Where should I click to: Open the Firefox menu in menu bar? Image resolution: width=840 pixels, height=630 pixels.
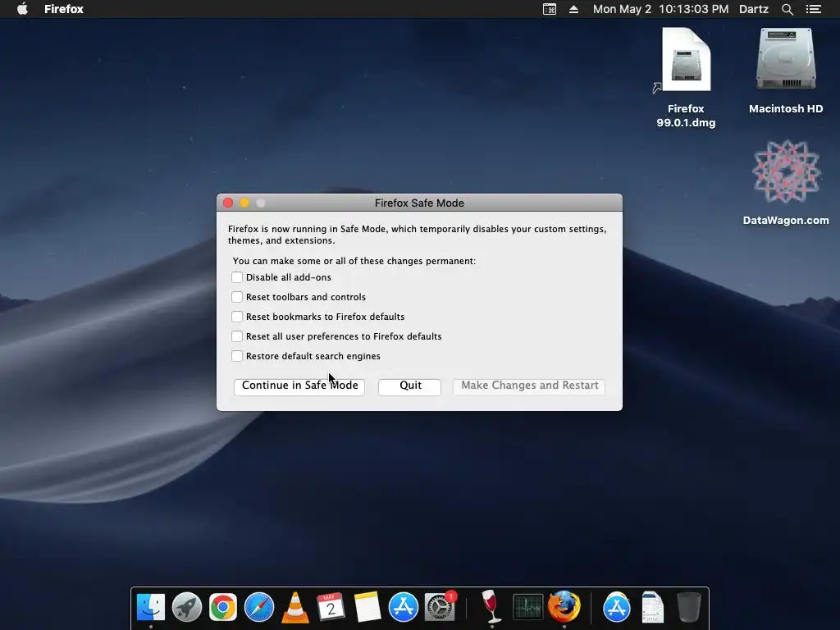pyautogui.click(x=64, y=9)
